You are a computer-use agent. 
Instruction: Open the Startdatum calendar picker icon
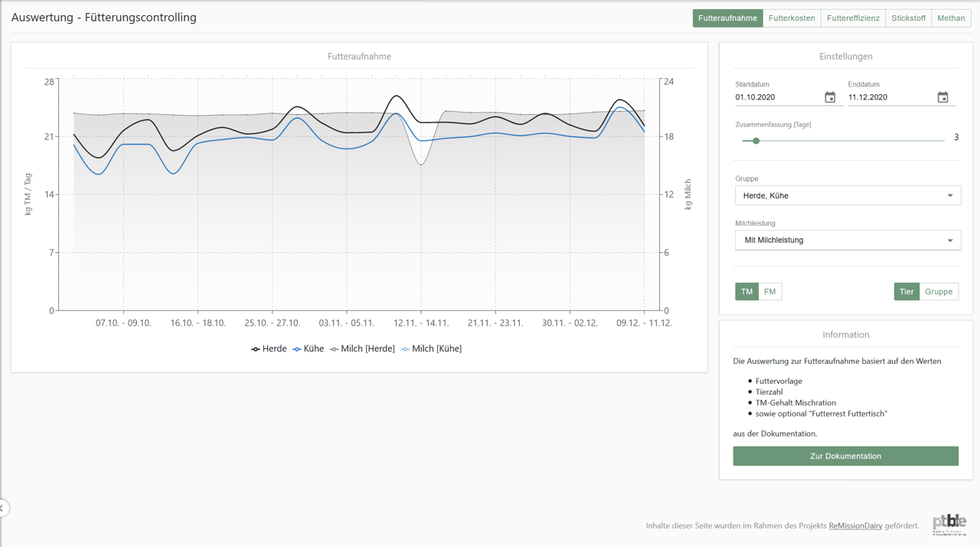pyautogui.click(x=830, y=97)
